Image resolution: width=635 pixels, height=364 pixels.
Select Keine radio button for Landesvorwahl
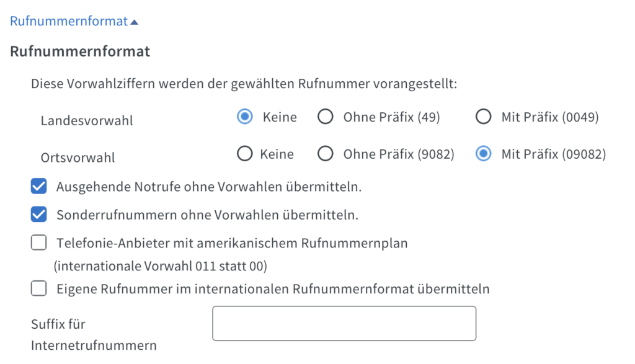pyautogui.click(x=245, y=117)
